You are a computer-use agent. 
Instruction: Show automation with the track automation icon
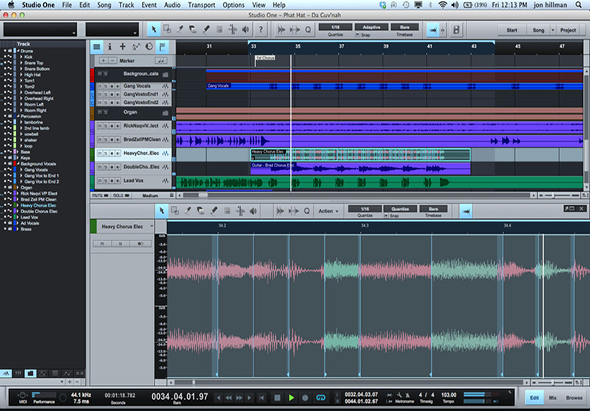[x=136, y=47]
